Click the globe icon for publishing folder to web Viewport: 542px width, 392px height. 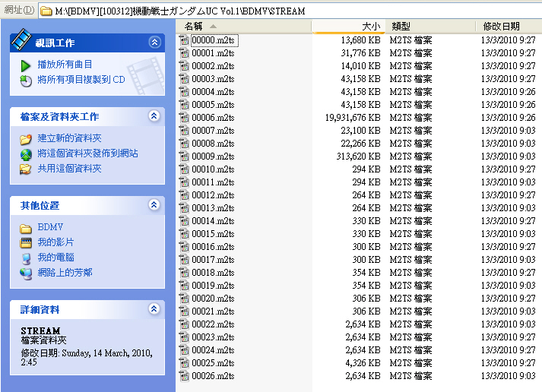[x=26, y=154]
